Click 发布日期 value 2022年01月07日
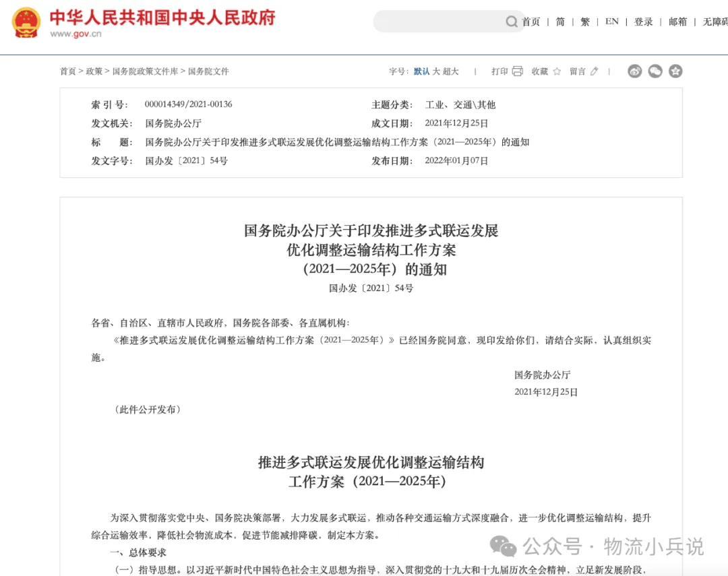 pyautogui.click(x=456, y=160)
